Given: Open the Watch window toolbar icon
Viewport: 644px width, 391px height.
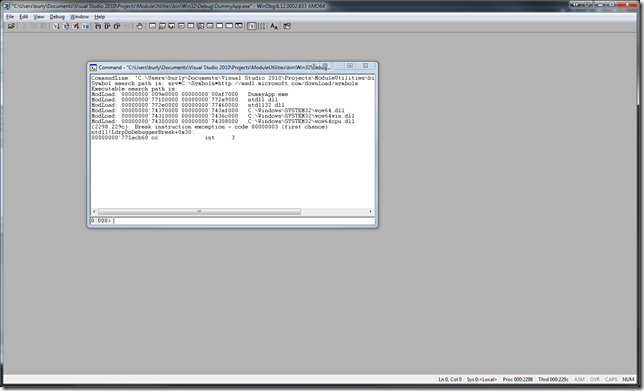Looking at the screenshot, I should [x=162, y=26].
